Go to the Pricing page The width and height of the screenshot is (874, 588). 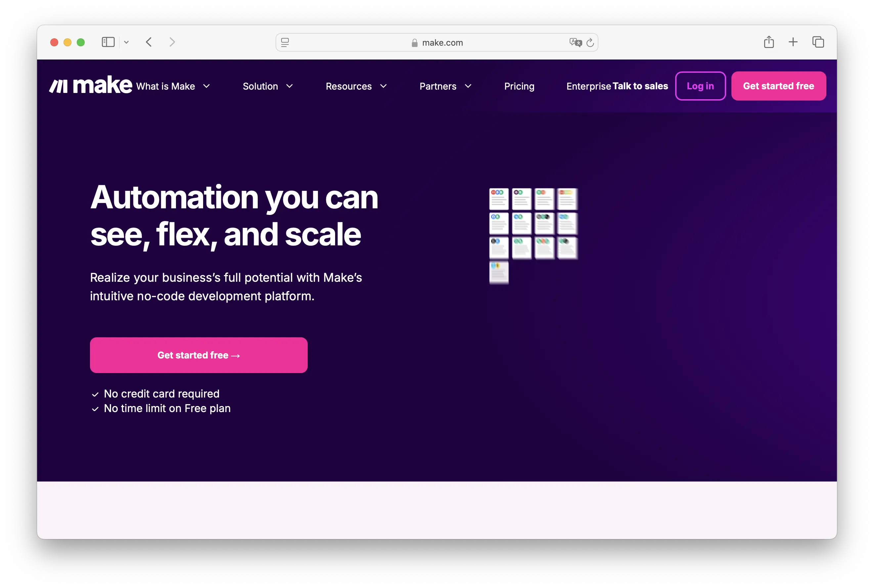519,86
